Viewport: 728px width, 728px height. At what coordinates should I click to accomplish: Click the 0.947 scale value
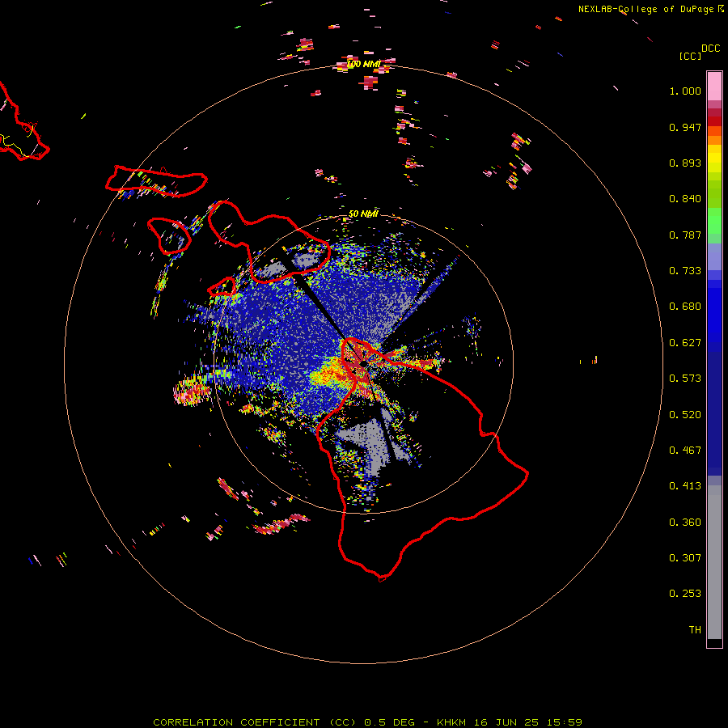coord(685,127)
